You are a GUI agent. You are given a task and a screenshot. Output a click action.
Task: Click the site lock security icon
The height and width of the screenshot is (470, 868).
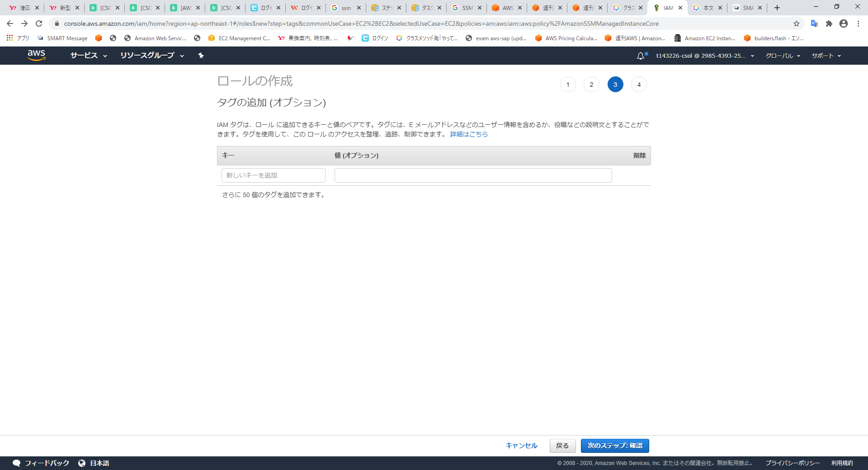pos(57,23)
